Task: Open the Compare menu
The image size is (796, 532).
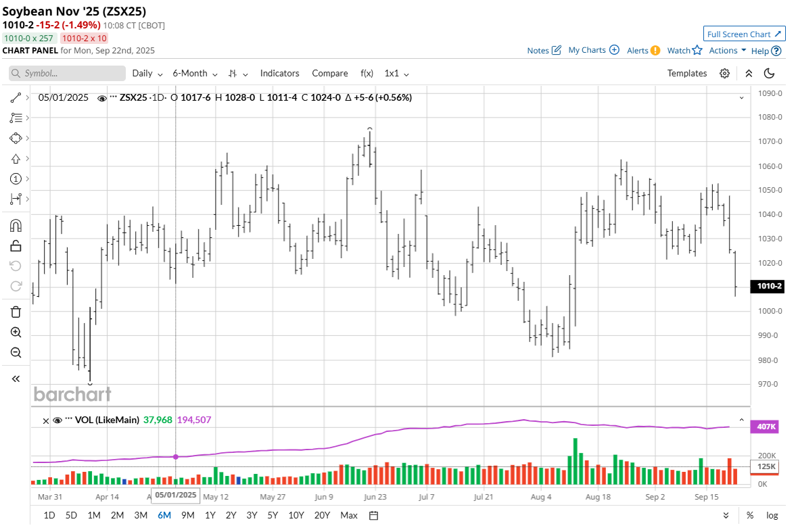Action: click(330, 74)
